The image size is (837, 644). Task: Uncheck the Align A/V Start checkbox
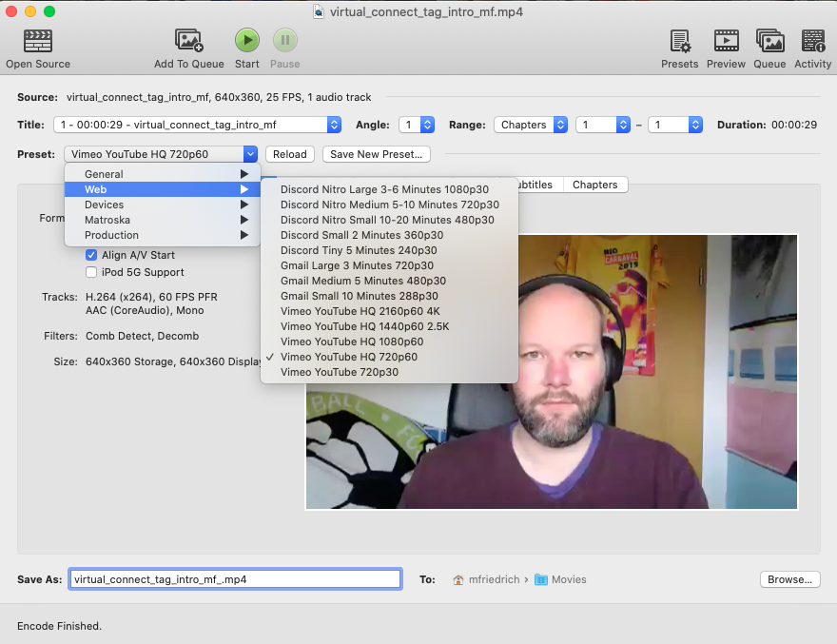click(x=92, y=255)
